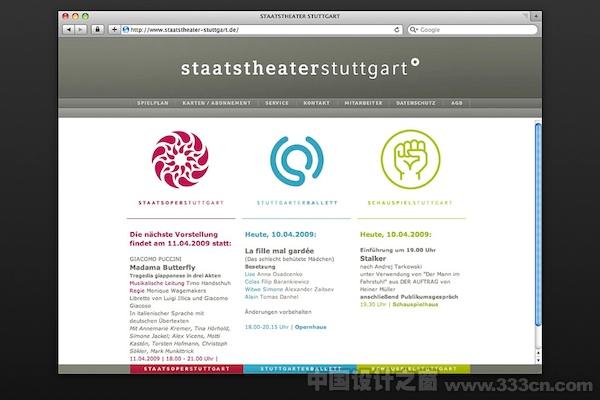This screenshot has width=600, height=400.
Task: Click the Giacomo Puccini composer text
Action: (155, 259)
